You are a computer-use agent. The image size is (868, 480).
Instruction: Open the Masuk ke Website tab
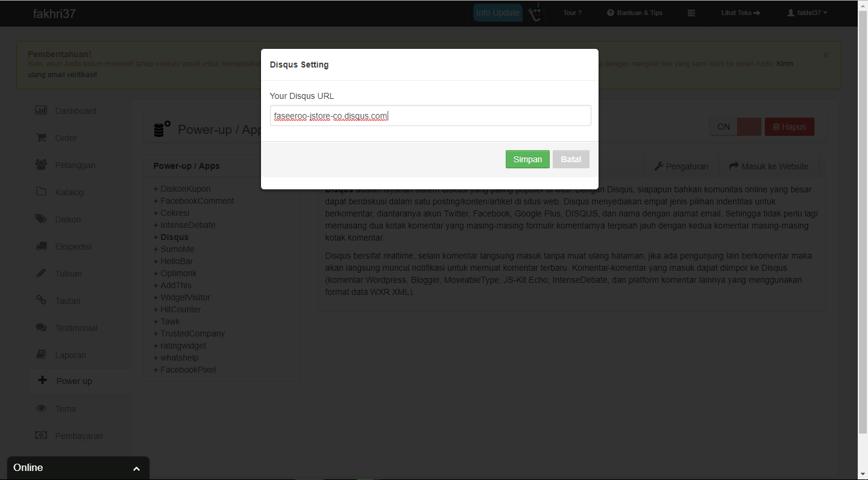click(769, 166)
